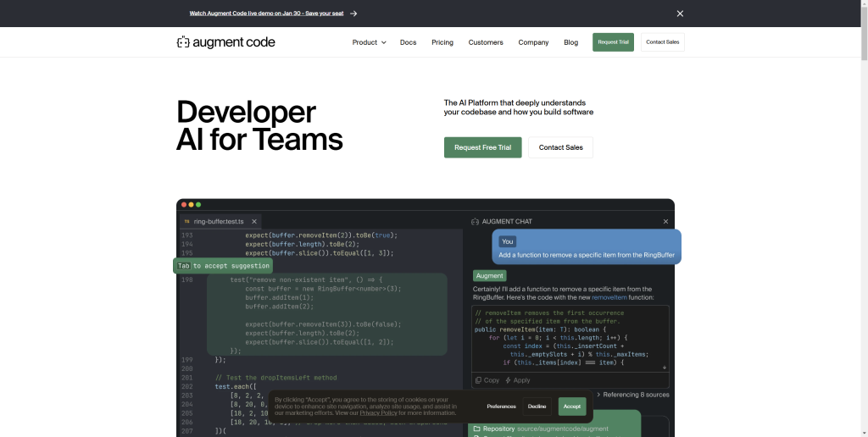The width and height of the screenshot is (868, 437).
Task: Click the arrow next to live demo banner
Action: pyautogui.click(x=353, y=14)
